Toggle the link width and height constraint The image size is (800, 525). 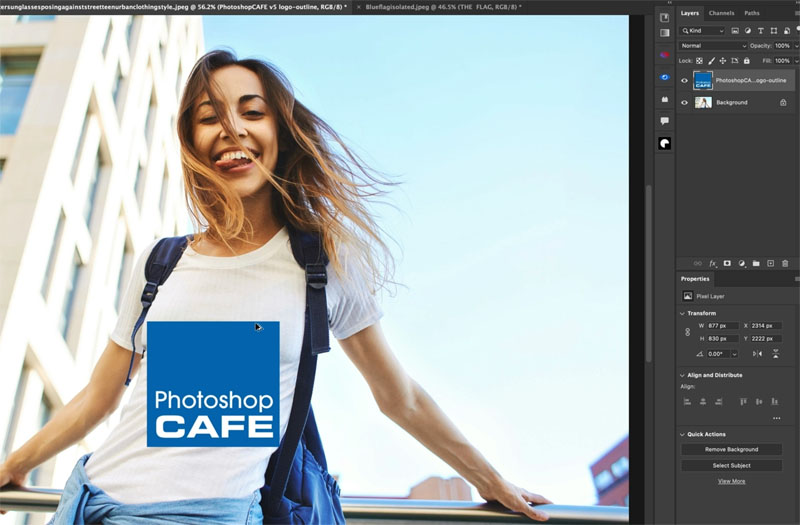687,332
